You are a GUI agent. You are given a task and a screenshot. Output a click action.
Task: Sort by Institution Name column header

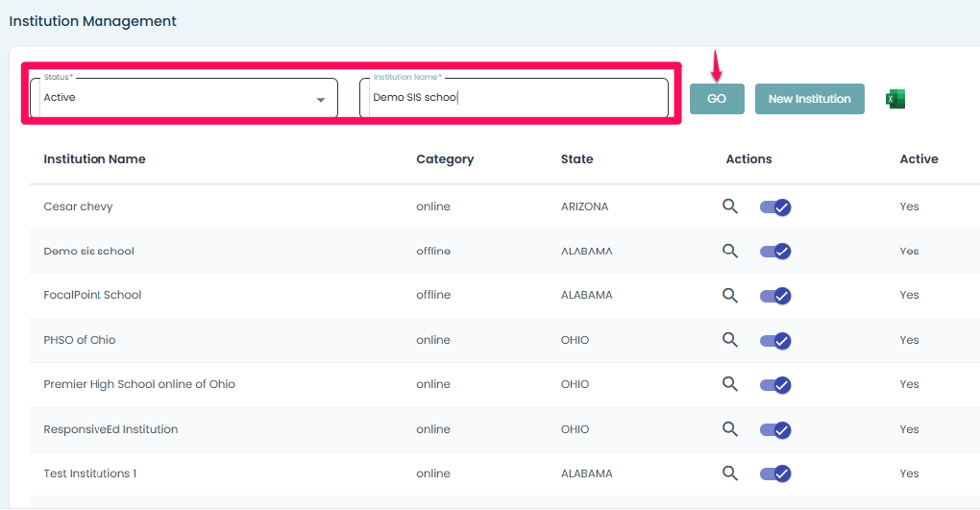pyautogui.click(x=94, y=159)
